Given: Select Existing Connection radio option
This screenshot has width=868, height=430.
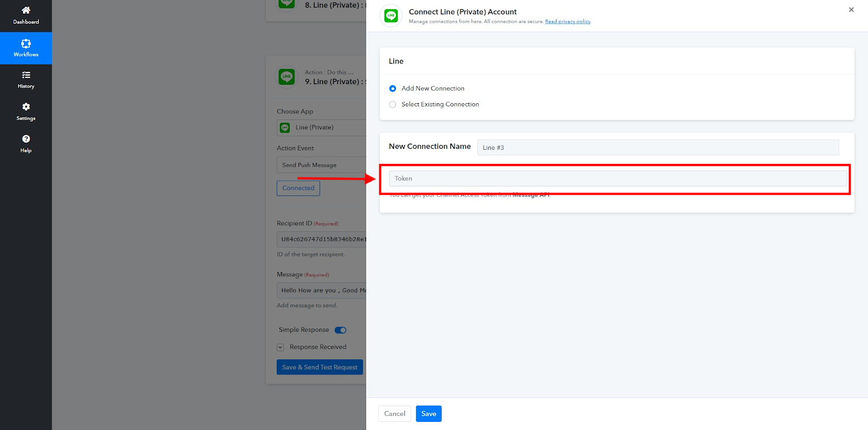Looking at the screenshot, I should [393, 104].
